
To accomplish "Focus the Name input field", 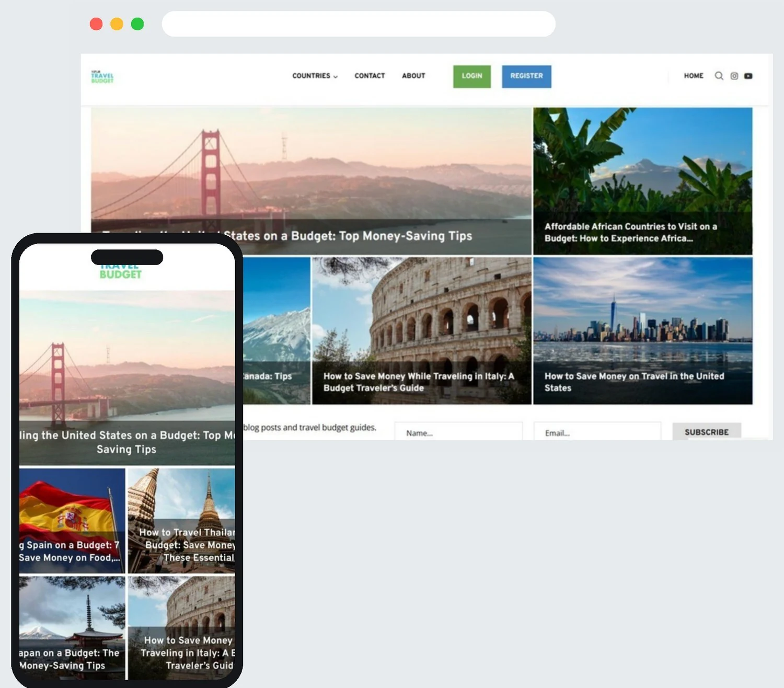I will pos(458,432).
